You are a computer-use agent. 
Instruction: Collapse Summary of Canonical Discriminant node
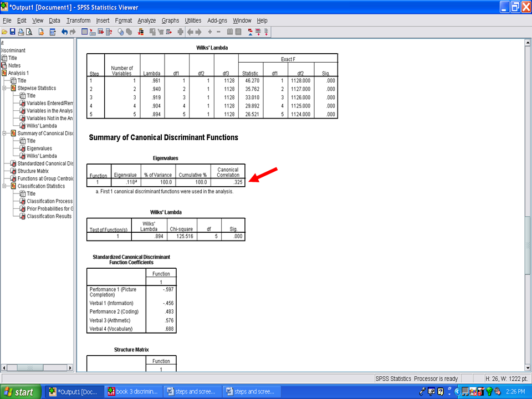point(5,134)
